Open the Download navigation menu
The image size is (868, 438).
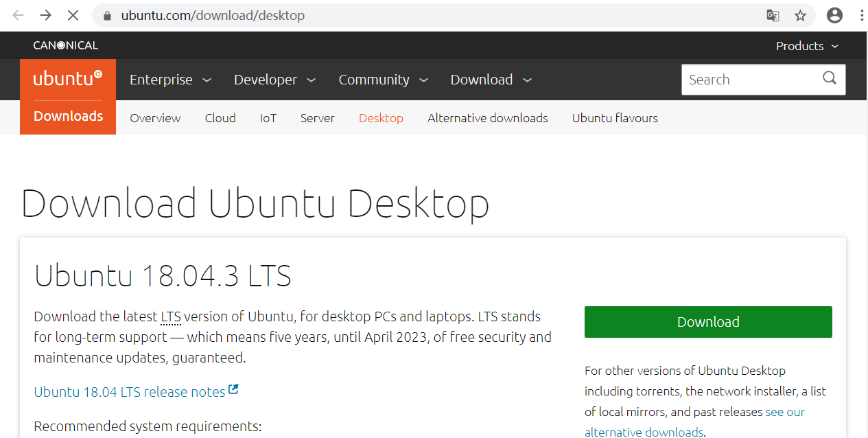[491, 80]
